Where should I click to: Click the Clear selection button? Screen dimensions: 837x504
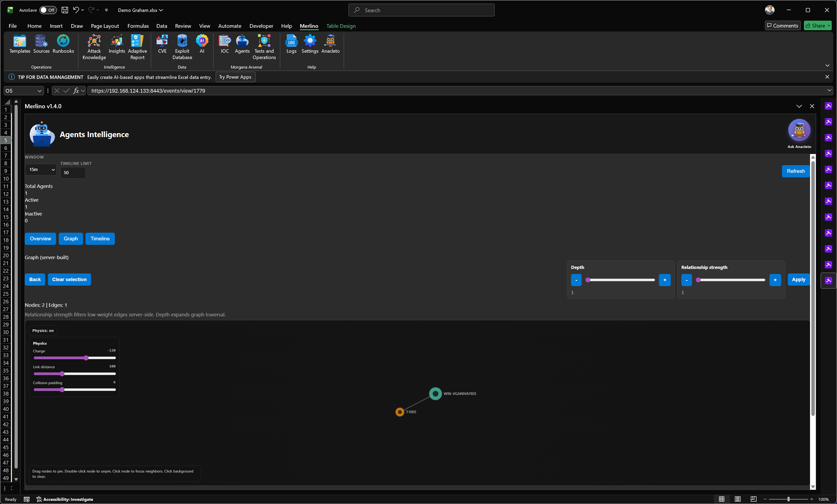point(69,280)
